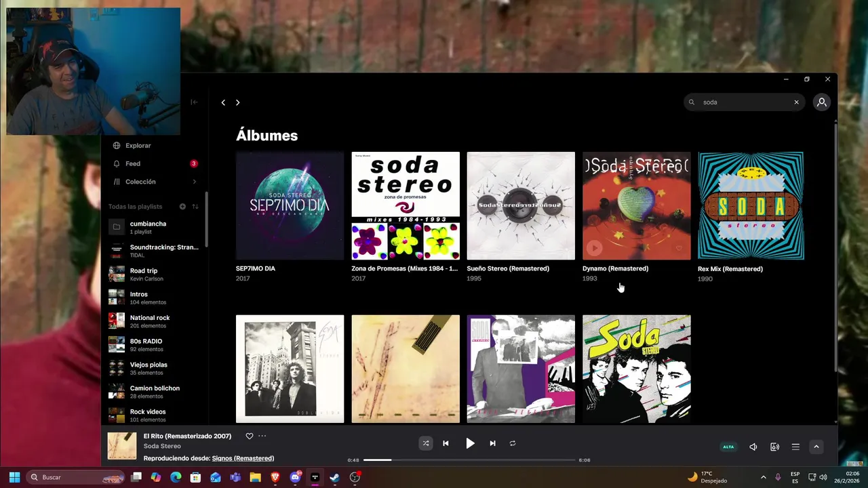Viewport: 868px width, 488px height.
Task: Open Brave browser from the taskbar
Action: [275, 477]
